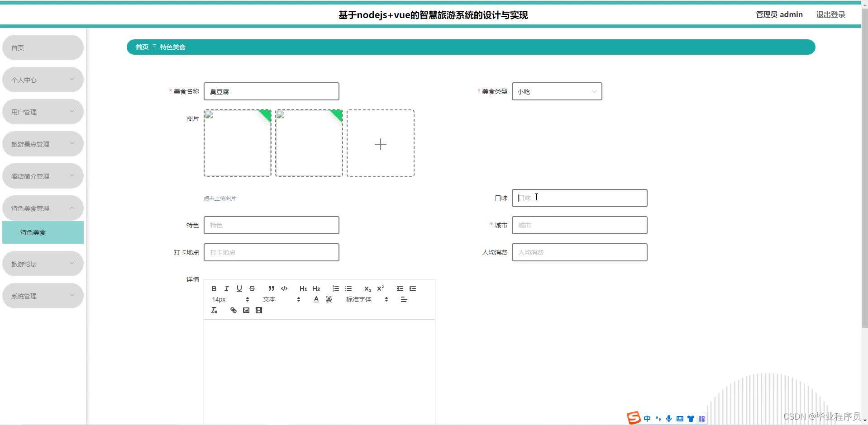Go to 首页 in the sidebar

tap(43, 47)
